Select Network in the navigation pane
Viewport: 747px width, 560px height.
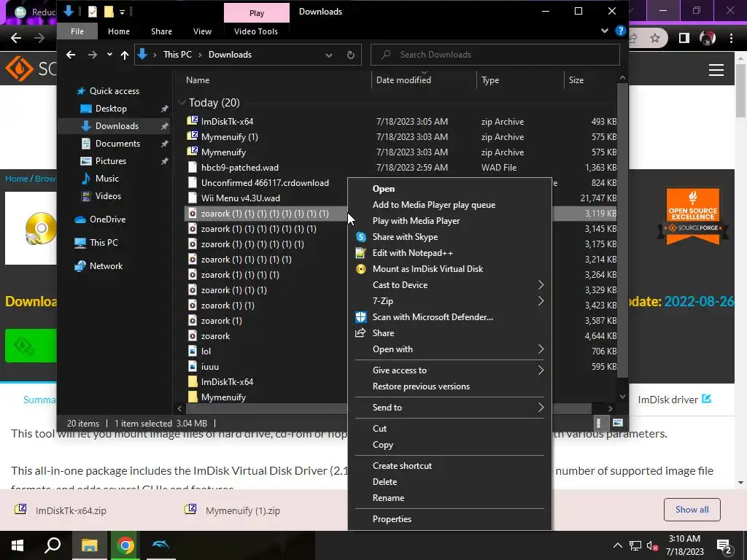(106, 266)
